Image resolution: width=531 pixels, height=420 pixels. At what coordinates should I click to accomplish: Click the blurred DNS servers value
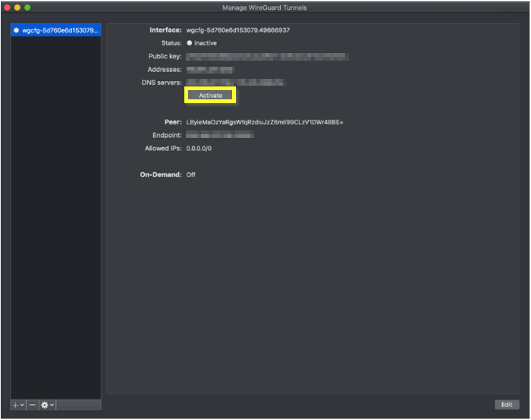point(235,82)
